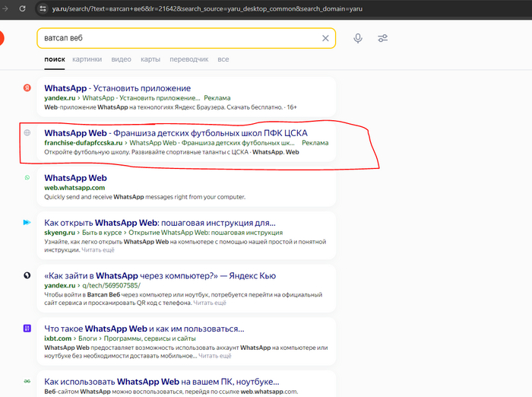Open the search filters settings icon
The width and height of the screenshot is (532, 397).
coord(383,38)
